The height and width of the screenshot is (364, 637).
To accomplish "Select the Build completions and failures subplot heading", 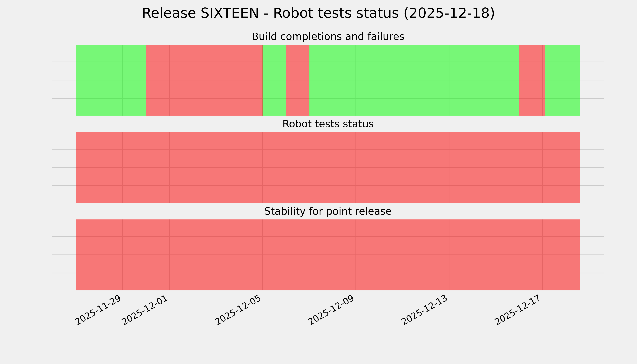I will pos(328,37).
